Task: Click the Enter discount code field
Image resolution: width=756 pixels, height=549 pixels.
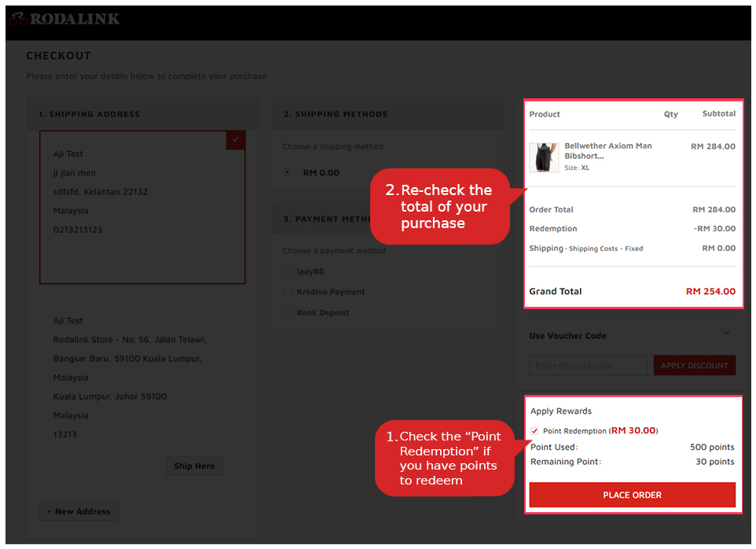Action: click(588, 365)
